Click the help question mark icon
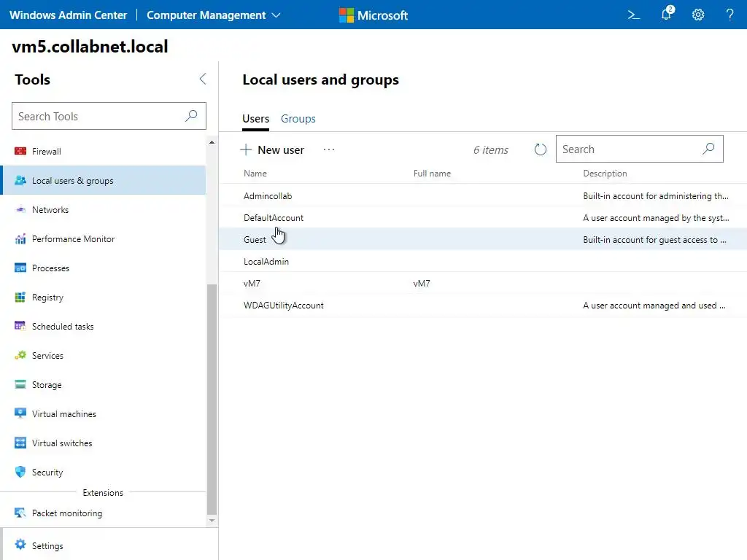 729,15
